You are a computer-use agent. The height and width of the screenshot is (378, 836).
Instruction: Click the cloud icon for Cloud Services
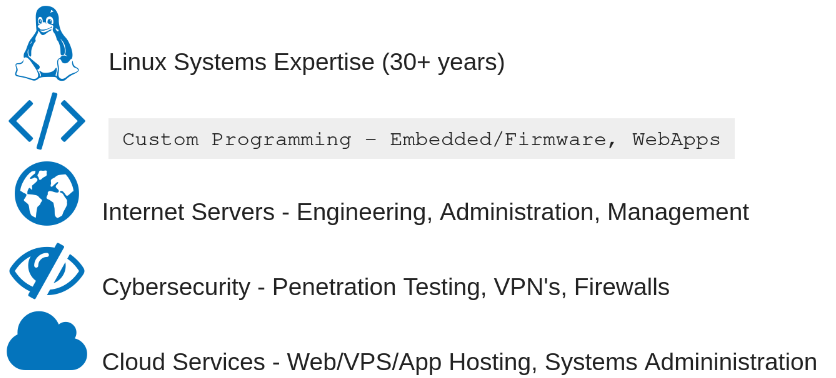[47, 341]
